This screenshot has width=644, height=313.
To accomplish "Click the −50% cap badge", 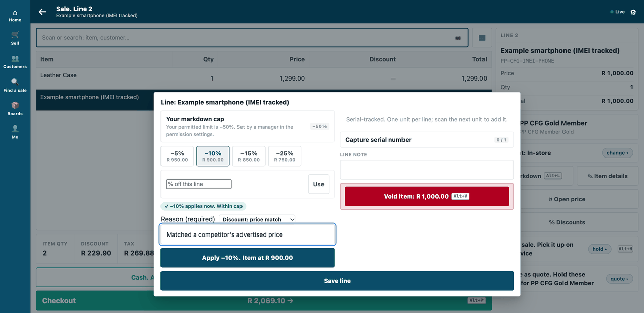I will tap(319, 127).
